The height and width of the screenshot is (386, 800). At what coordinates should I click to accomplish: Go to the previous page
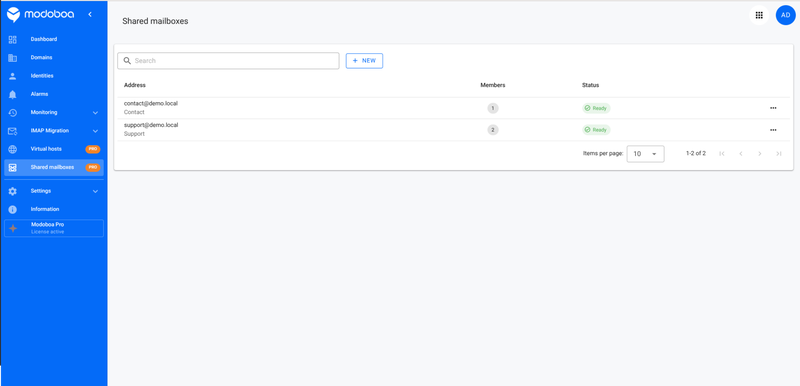[741, 153]
